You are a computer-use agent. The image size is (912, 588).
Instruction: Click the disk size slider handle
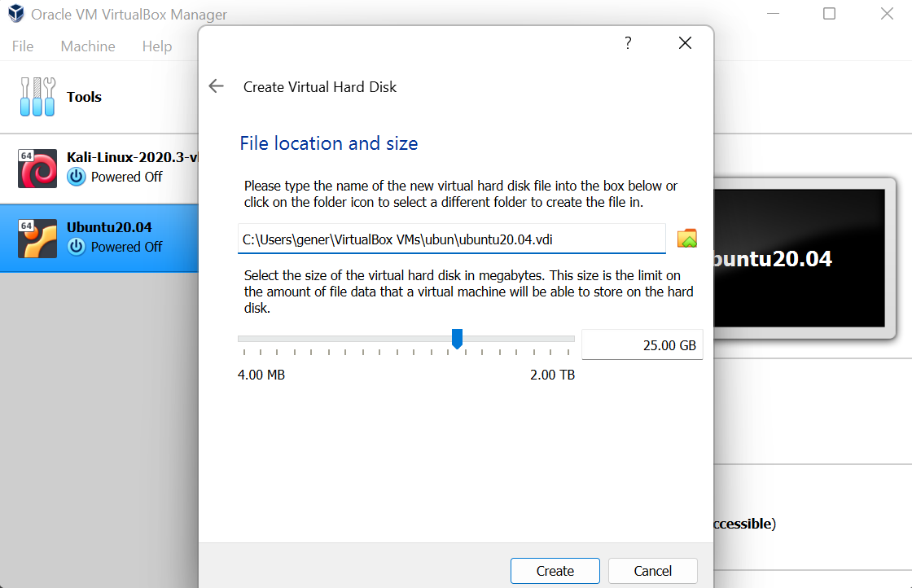457,339
